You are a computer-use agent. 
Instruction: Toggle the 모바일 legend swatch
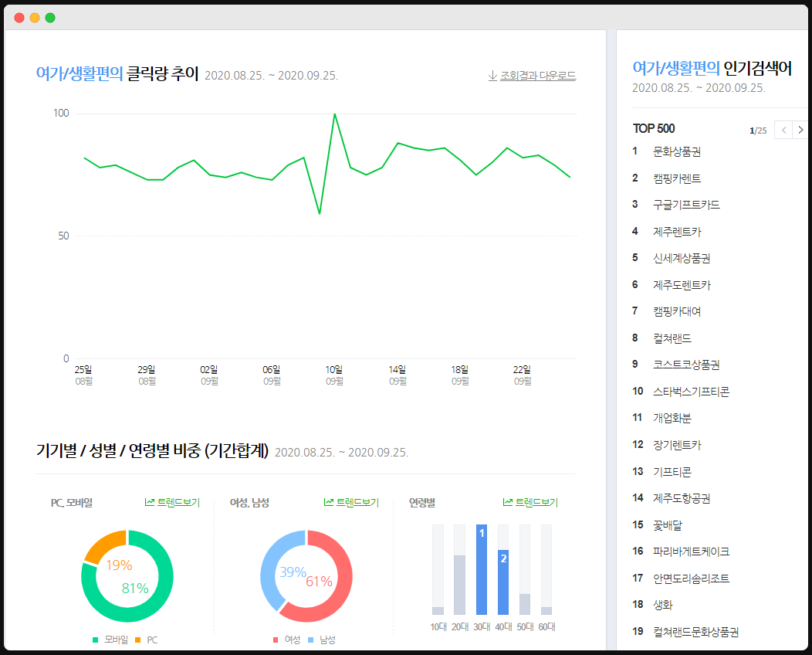coord(95,640)
